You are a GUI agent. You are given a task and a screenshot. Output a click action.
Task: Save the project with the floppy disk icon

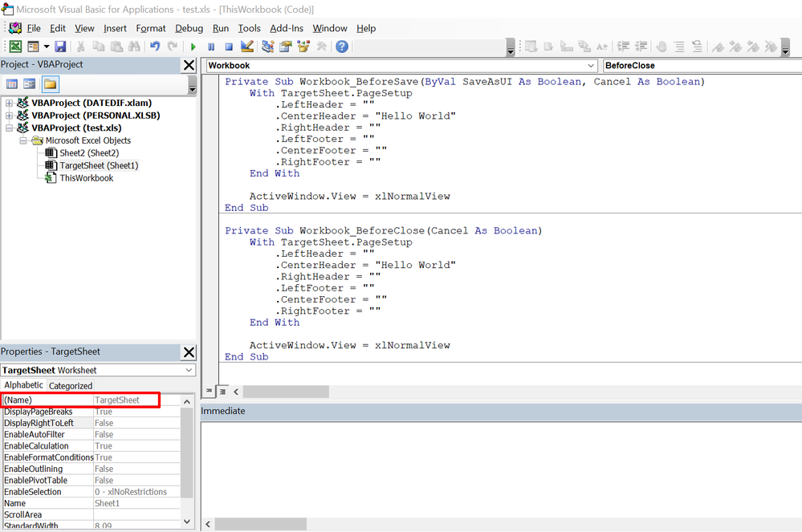(x=60, y=47)
